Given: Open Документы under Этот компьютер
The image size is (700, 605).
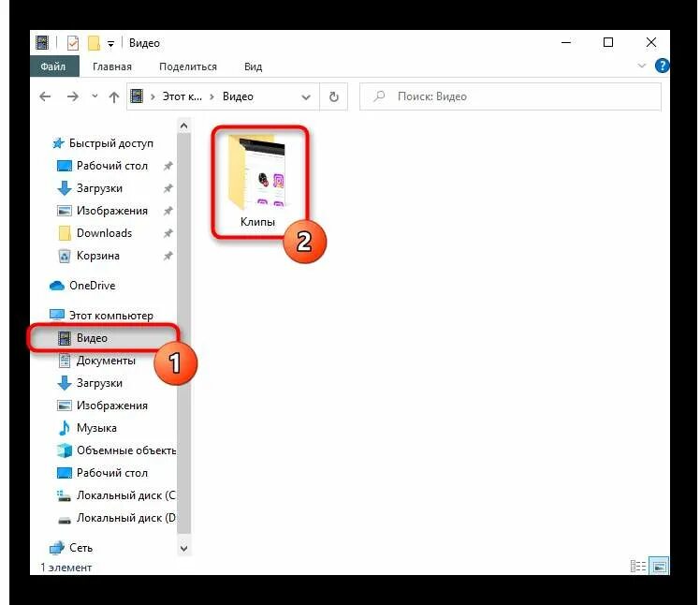Looking at the screenshot, I should point(106,361).
